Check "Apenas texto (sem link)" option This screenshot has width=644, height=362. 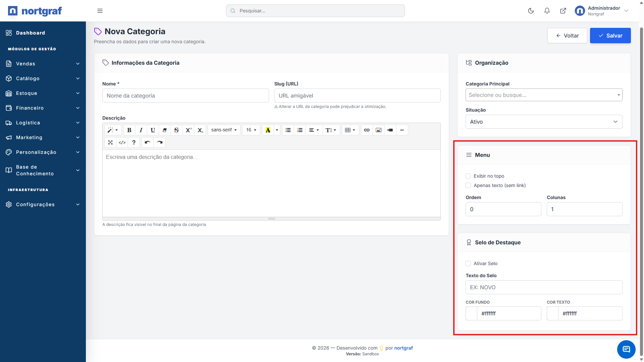pos(468,185)
